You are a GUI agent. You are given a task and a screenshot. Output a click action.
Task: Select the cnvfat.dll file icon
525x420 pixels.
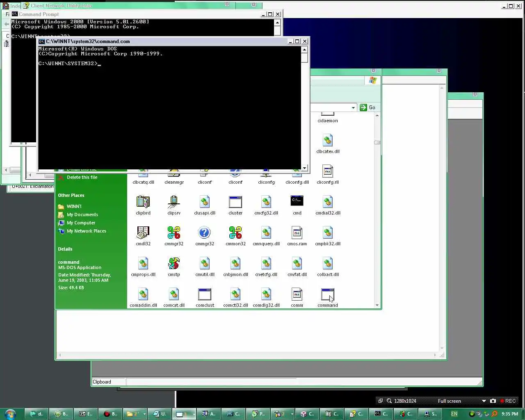tap(297, 263)
